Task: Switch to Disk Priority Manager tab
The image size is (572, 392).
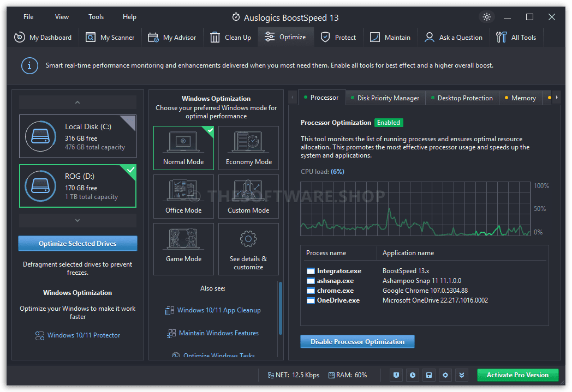Action: 385,98
